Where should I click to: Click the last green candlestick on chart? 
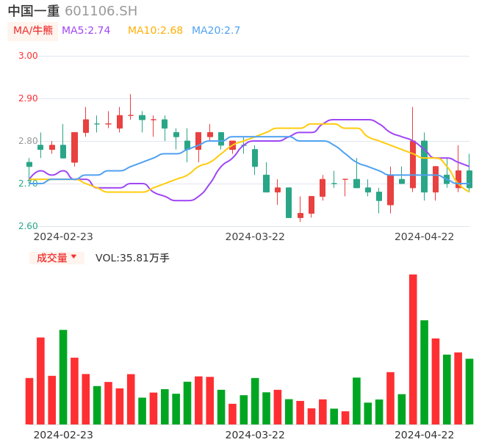click(x=469, y=179)
